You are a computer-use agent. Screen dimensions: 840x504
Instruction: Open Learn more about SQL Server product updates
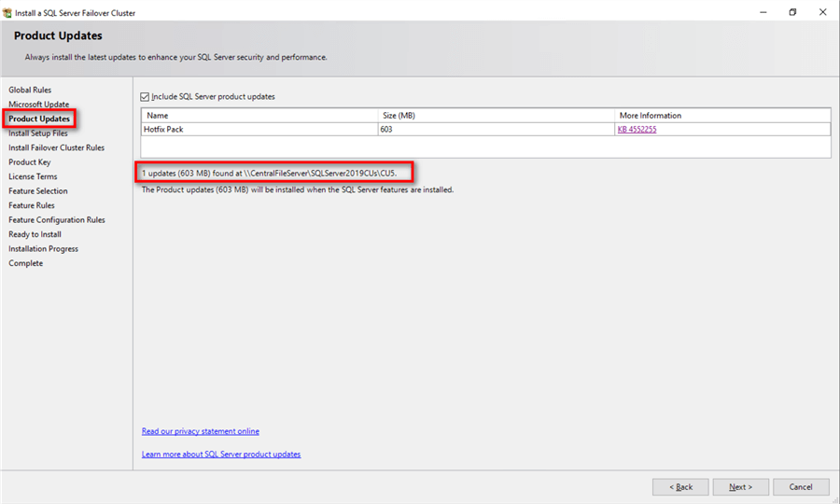221,455
